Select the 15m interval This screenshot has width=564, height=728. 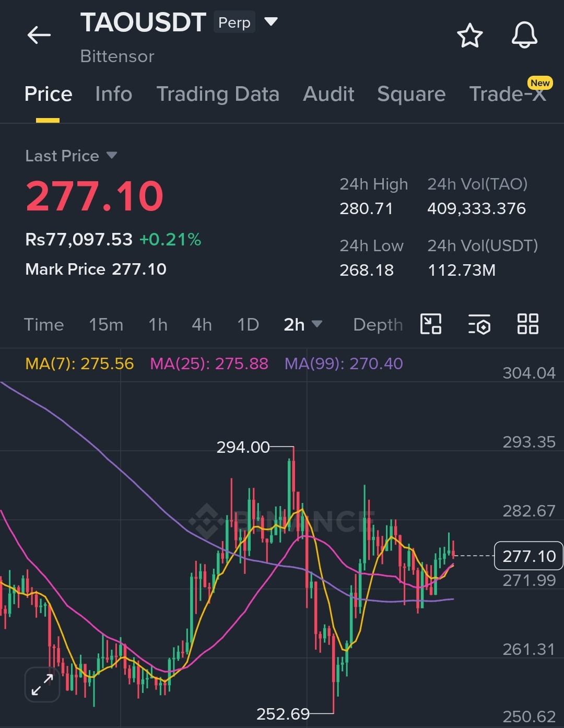point(106,324)
